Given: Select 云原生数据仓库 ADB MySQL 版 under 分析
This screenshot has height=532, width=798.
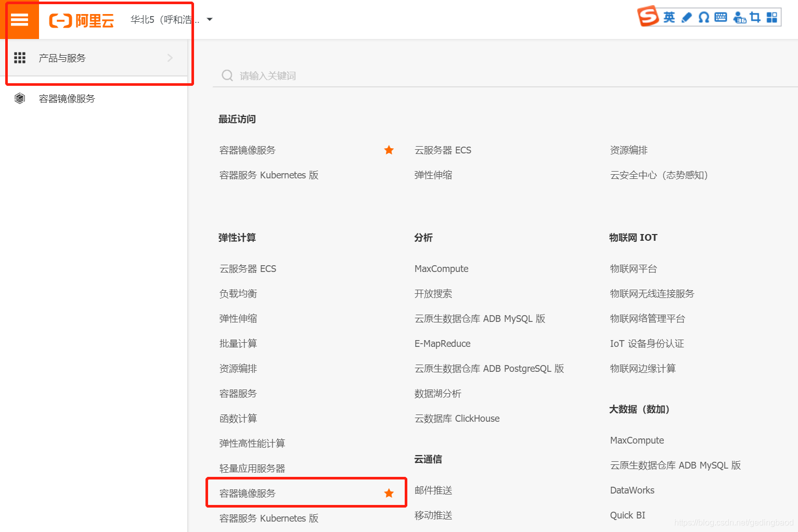Looking at the screenshot, I should click(480, 319).
